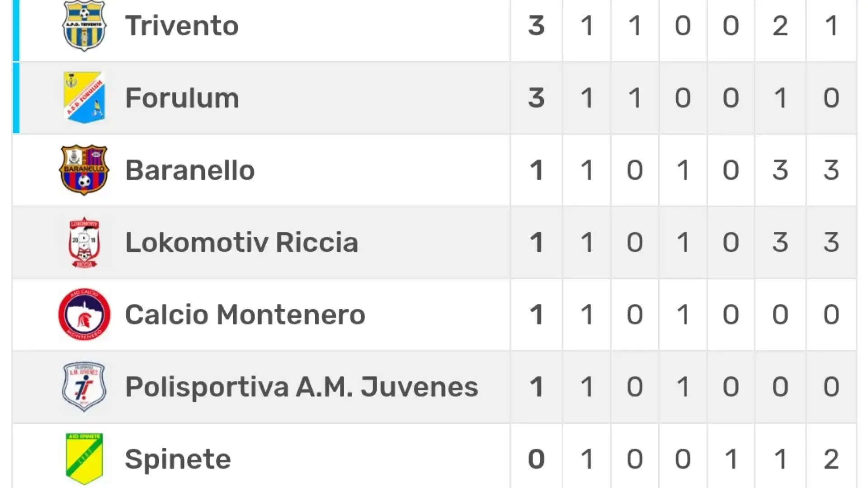Select the Forulum team name
The image size is (868, 488).
pos(182,98)
